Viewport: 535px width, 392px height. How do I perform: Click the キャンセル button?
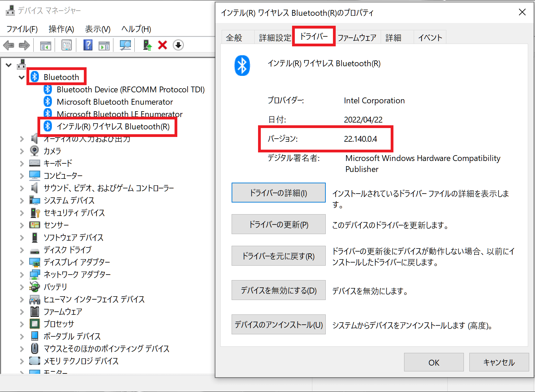point(499,362)
